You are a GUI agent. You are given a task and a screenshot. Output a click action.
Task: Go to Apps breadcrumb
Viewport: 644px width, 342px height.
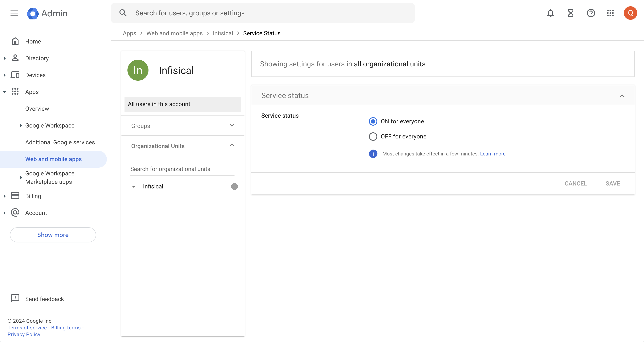tap(129, 33)
